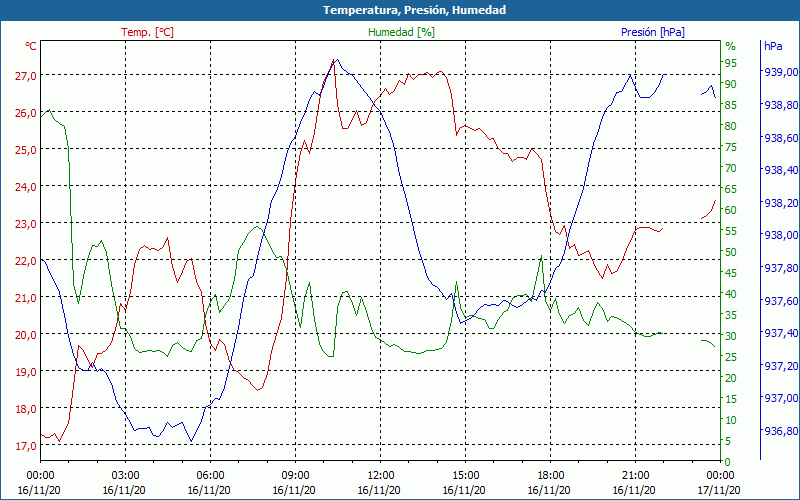Click the '70' humidity axis value
This screenshot has width=800, height=500.
(x=731, y=168)
